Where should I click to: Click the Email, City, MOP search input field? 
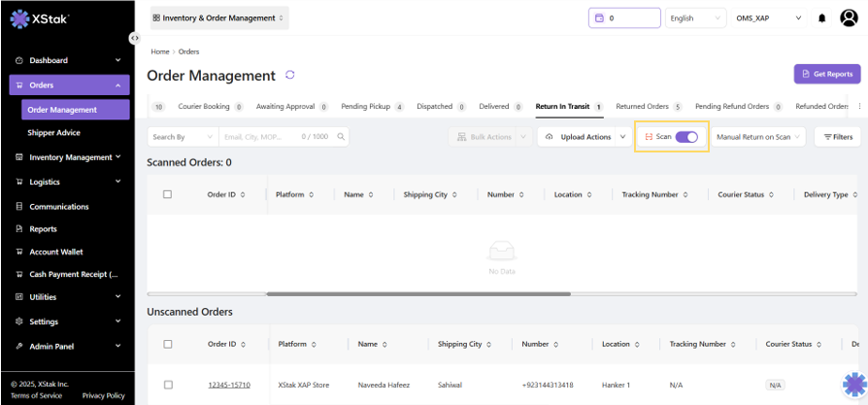[257, 137]
